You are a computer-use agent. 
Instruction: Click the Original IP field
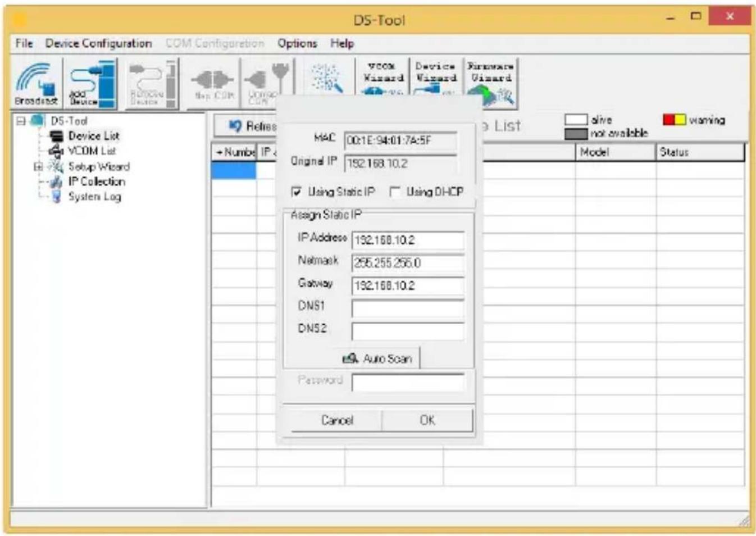pos(400,163)
